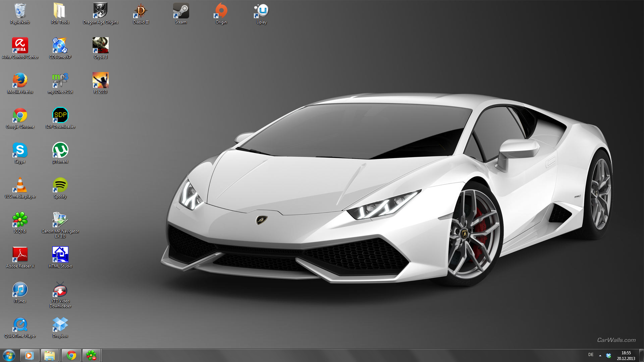Select the µTorrent desktop icon

click(60, 153)
